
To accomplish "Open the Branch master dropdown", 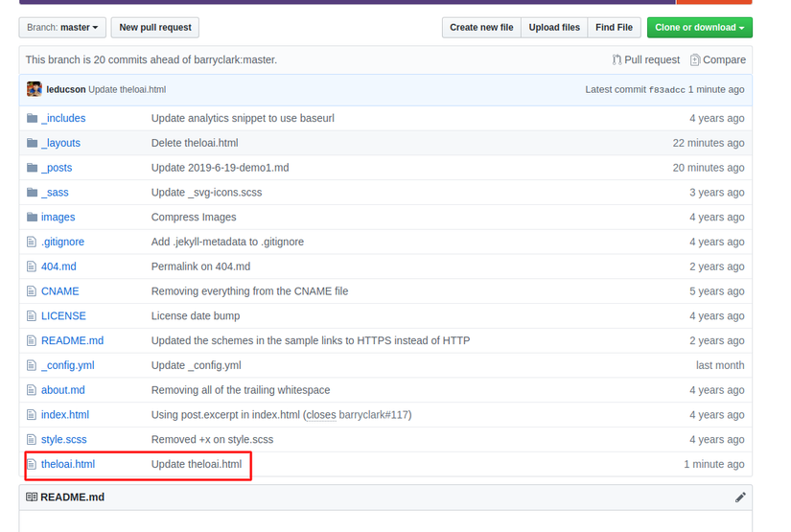I will (x=62, y=27).
